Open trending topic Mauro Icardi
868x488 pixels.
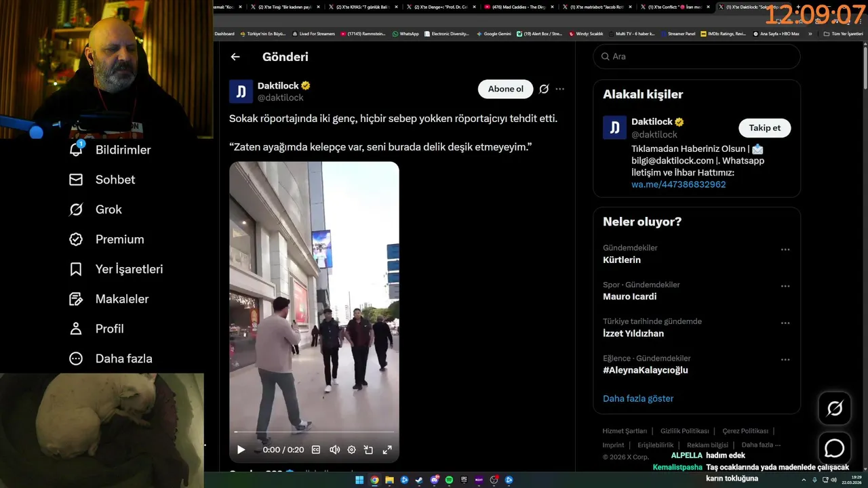[x=629, y=297]
